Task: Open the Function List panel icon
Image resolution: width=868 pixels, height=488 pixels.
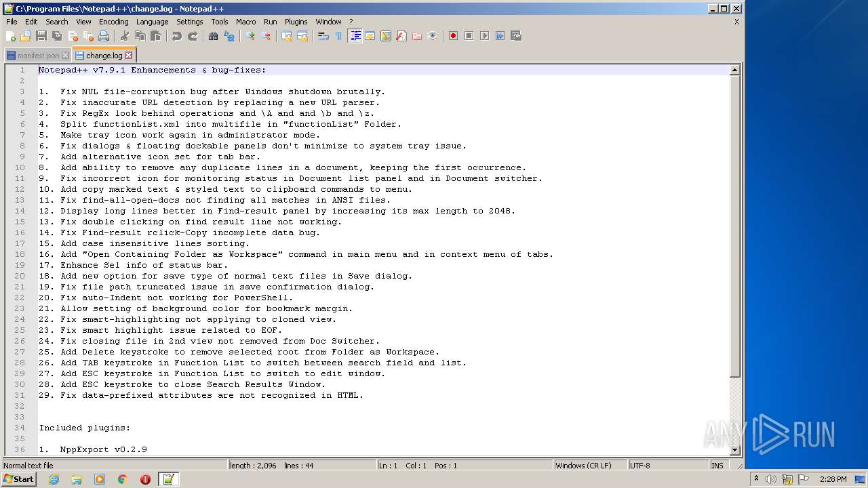Action: pyautogui.click(x=401, y=36)
